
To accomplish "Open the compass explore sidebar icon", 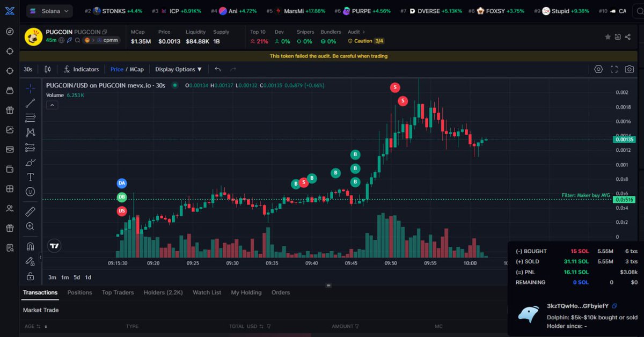I will [10, 31].
